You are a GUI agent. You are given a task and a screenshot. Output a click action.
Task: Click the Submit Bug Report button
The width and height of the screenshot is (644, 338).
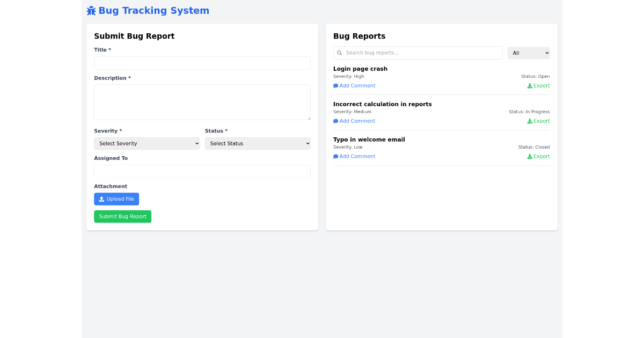click(x=122, y=216)
